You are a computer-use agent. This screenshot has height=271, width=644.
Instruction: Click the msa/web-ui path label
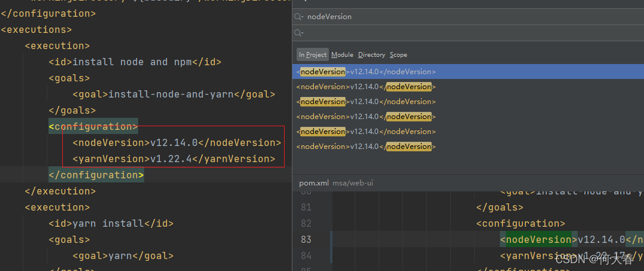pyautogui.click(x=352, y=183)
